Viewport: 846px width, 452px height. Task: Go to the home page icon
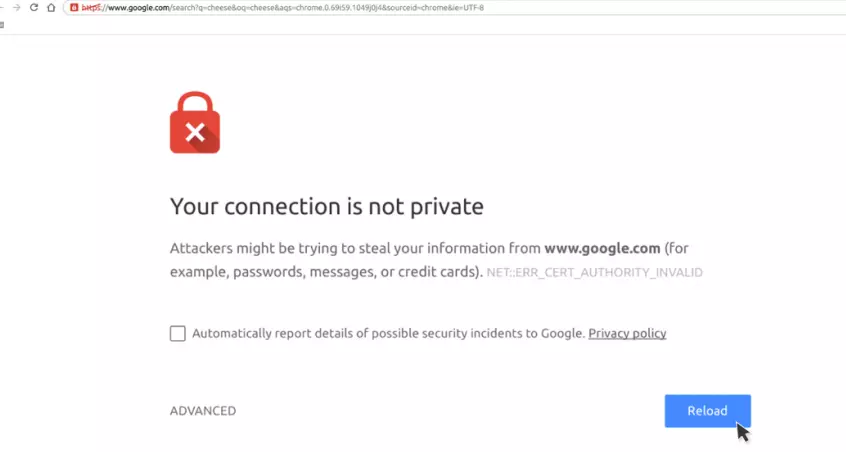(51, 7)
